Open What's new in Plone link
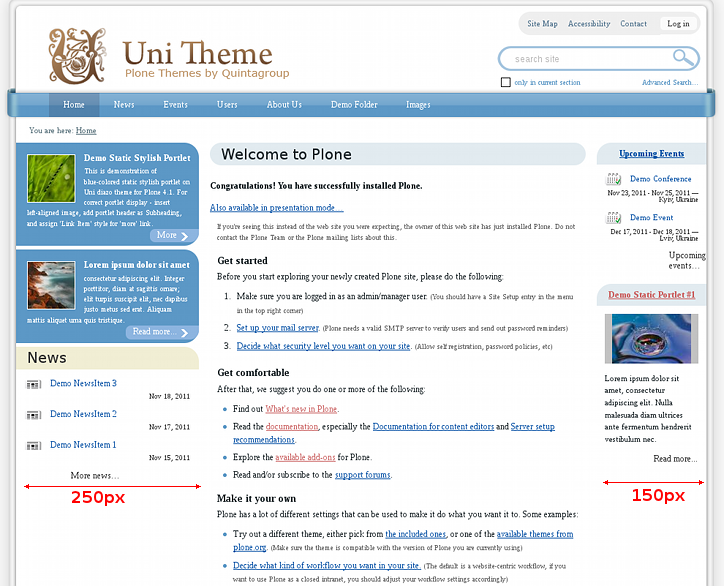This screenshot has width=724, height=586. [301, 409]
